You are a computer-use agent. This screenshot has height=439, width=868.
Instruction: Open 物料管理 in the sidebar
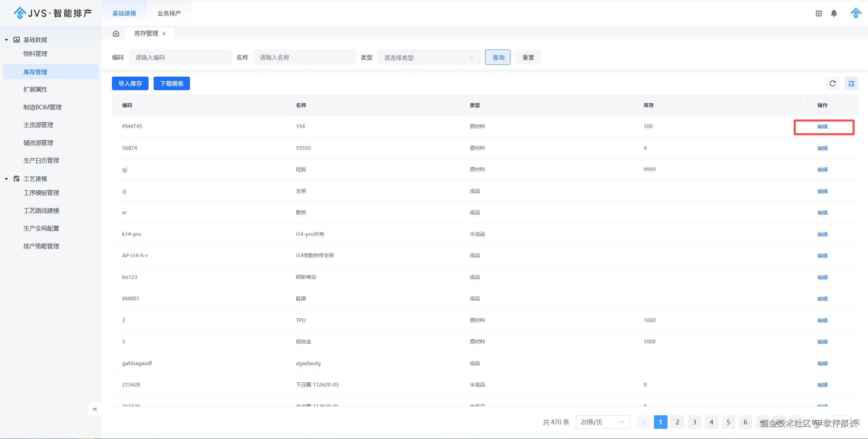point(35,54)
